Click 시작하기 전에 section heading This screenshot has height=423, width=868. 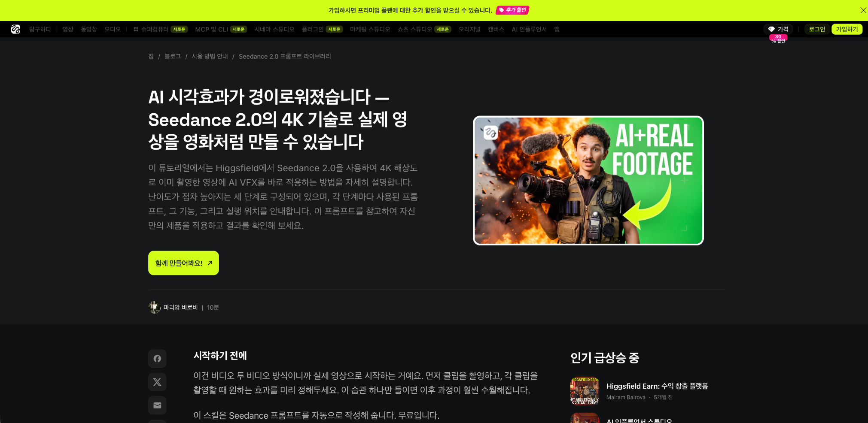(x=220, y=356)
